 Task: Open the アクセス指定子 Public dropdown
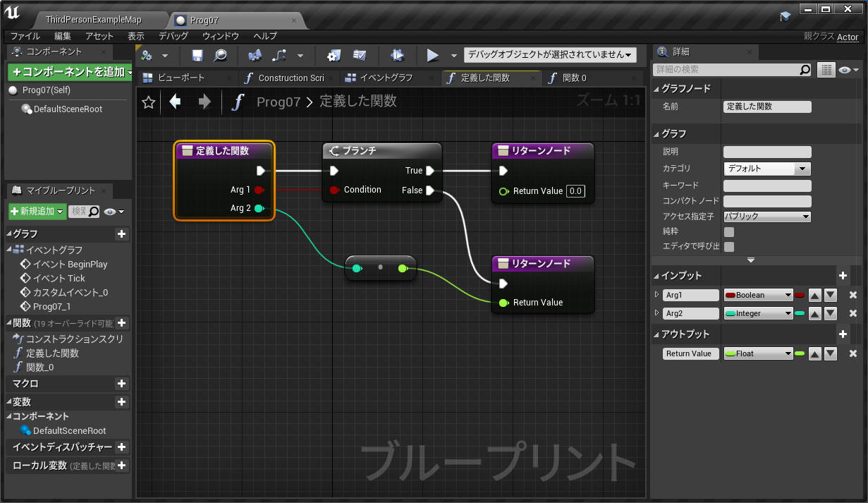pos(767,217)
